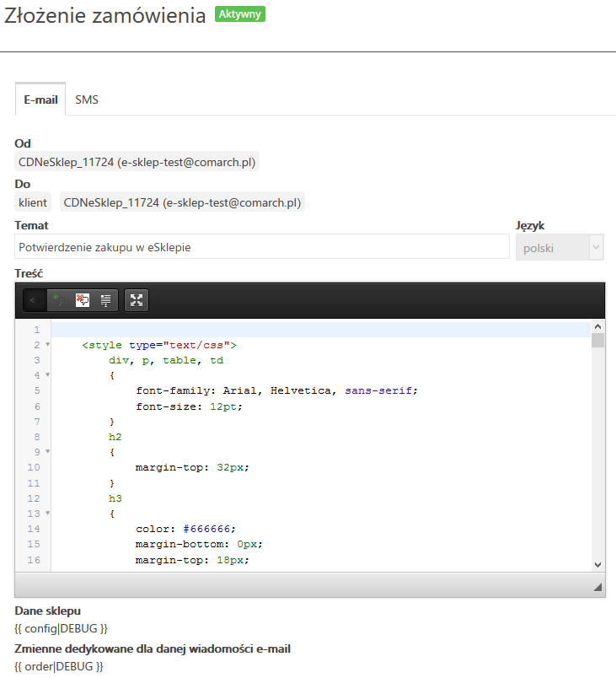Click code line 'font-size: 12pt;'
616x678 pixels.
(190, 406)
